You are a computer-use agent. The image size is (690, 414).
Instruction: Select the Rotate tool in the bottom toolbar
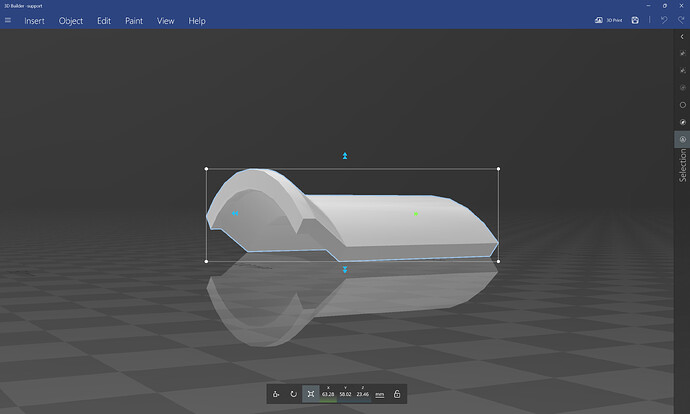tap(294, 394)
